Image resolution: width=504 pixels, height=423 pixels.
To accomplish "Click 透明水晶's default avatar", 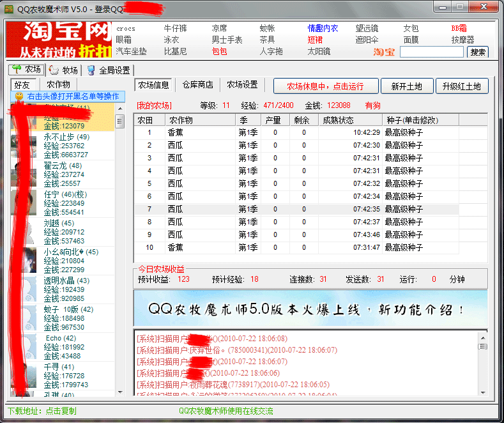I will 24,290.
